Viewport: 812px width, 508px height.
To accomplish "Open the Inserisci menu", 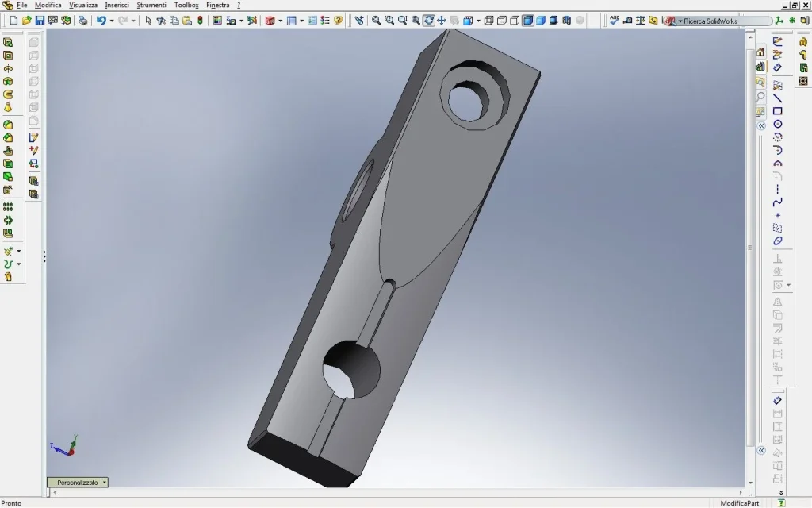I will tap(117, 5).
